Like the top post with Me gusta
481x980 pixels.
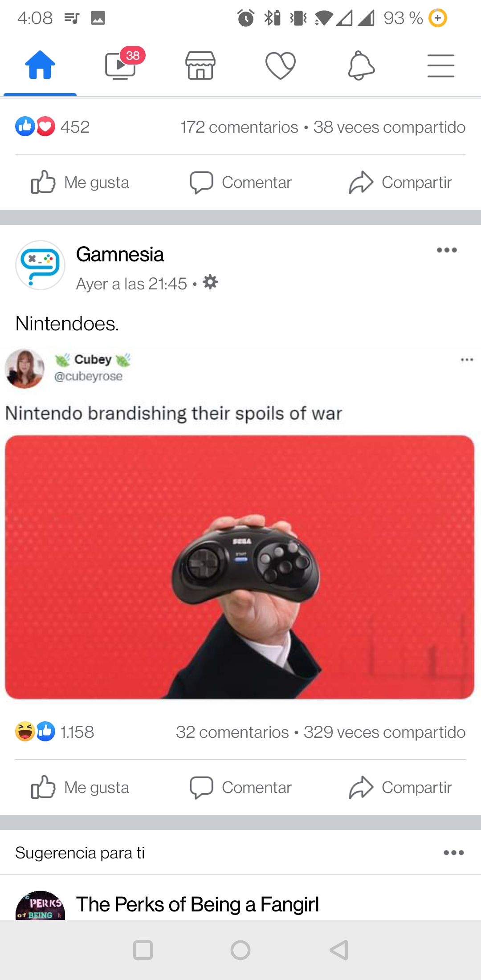pos(80,183)
